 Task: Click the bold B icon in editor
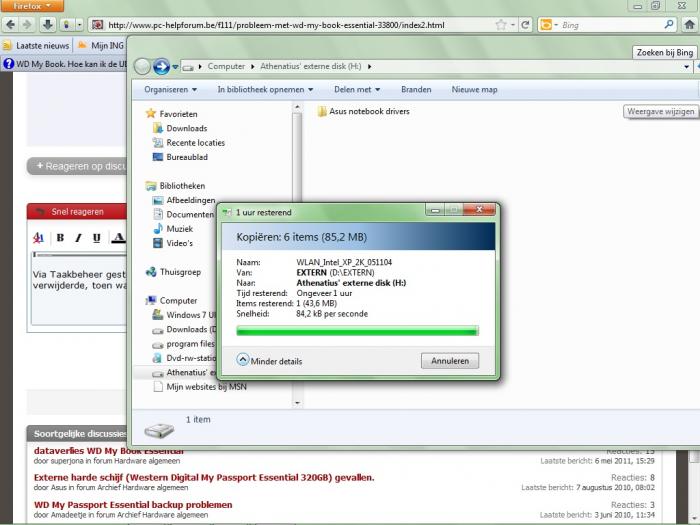pyautogui.click(x=60, y=238)
